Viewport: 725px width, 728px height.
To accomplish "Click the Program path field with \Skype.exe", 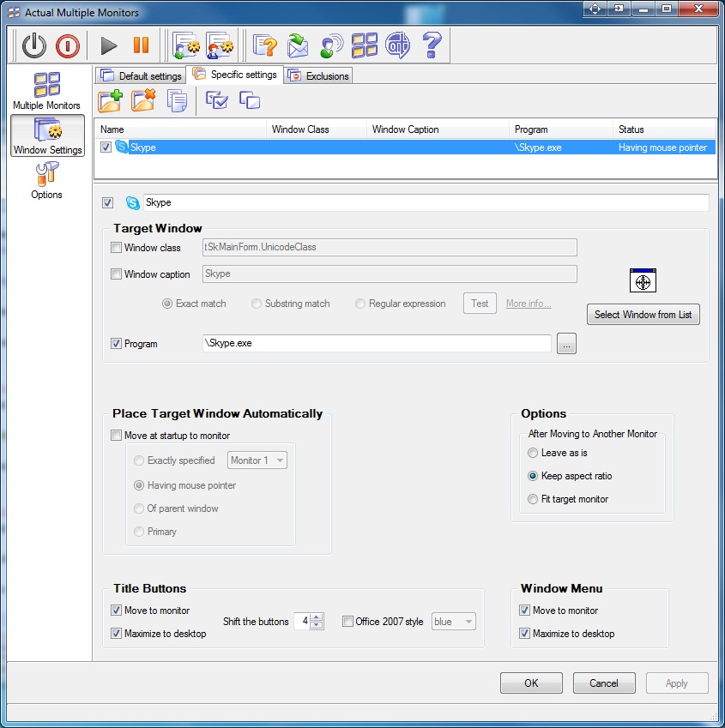I will point(377,343).
